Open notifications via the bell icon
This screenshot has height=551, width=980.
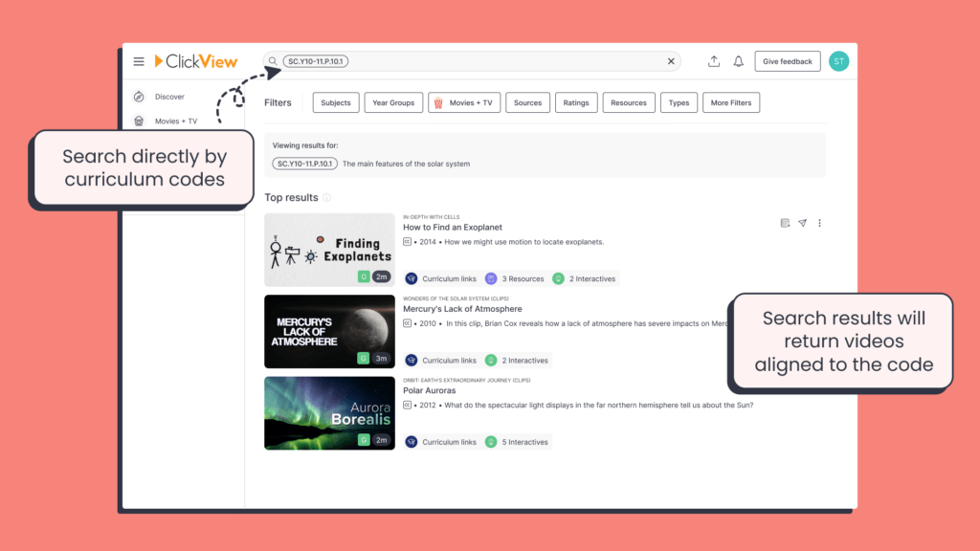point(738,60)
